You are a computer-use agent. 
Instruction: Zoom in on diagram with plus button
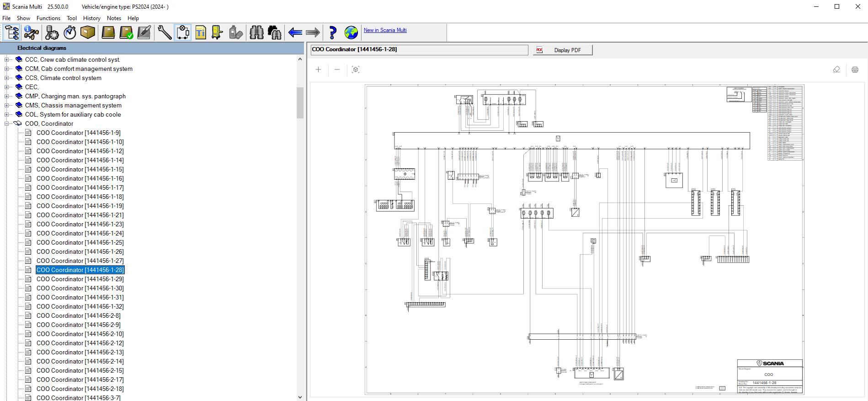click(319, 70)
